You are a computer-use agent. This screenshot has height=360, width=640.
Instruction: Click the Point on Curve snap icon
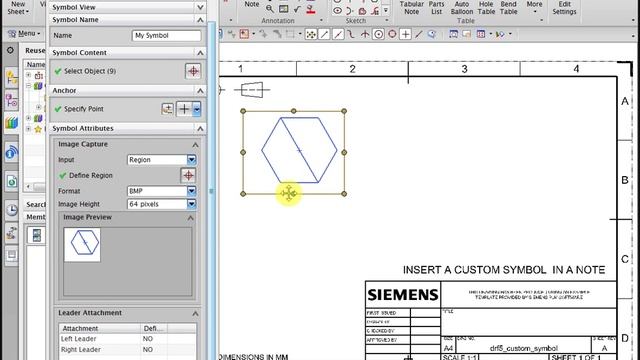(419, 34)
